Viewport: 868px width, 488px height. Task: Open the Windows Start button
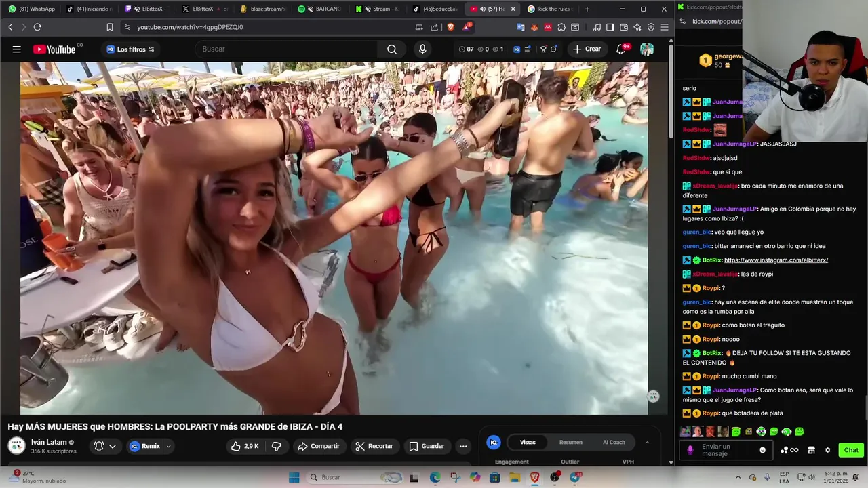[294, 477]
